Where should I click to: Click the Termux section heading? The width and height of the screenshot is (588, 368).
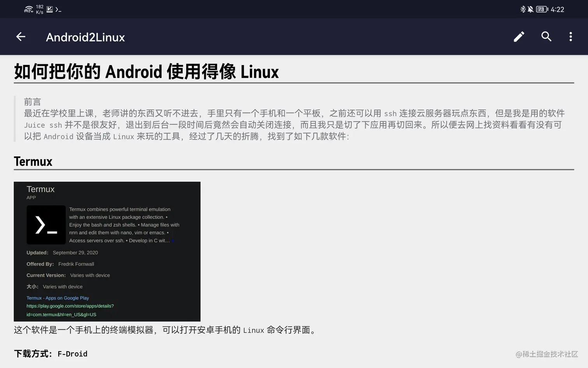33,162
